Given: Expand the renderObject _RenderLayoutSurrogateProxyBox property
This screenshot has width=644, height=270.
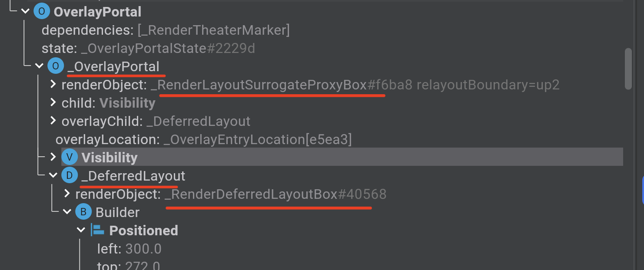Looking at the screenshot, I should 53,84.
